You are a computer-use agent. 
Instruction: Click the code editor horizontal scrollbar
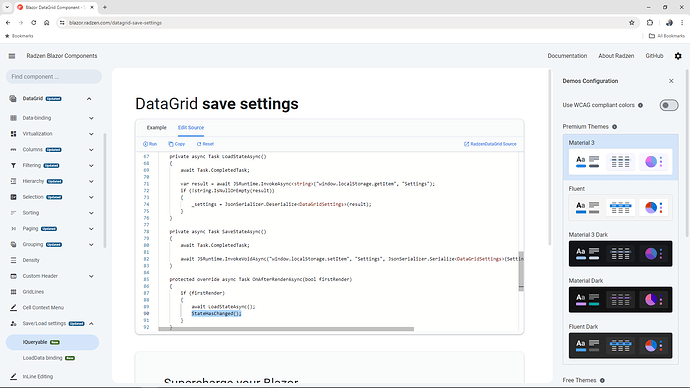pyautogui.click(x=286, y=329)
